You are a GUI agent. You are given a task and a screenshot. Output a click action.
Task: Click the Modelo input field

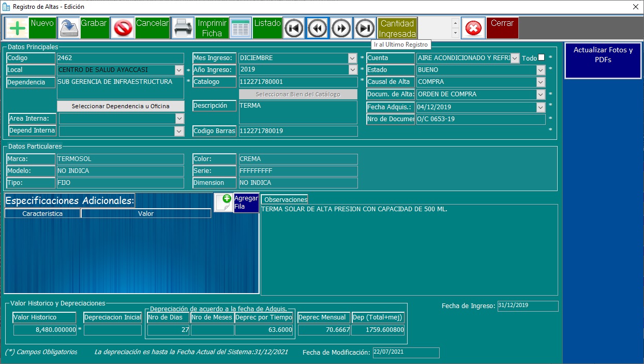click(x=121, y=171)
